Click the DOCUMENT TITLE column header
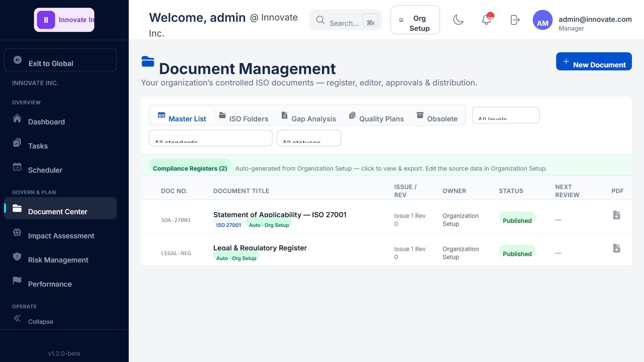 coord(241,191)
